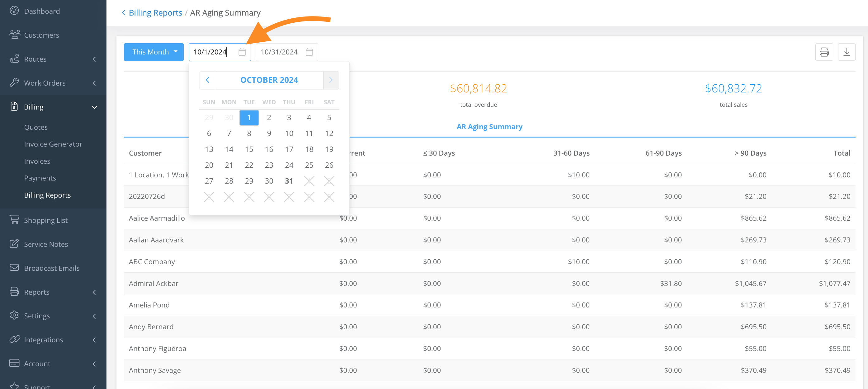Viewport: 868px width, 389px height.
Task: Open calendar icon in start date field
Action: pos(242,52)
